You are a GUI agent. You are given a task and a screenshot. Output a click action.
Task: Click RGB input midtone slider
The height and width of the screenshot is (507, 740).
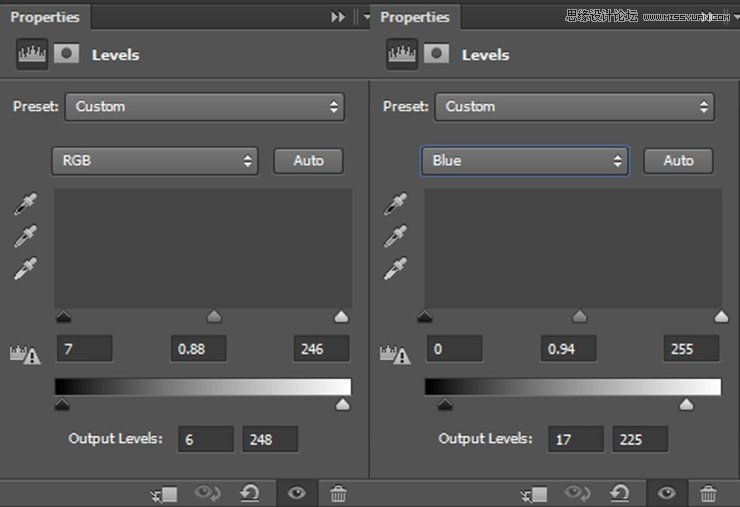coord(214,316)
